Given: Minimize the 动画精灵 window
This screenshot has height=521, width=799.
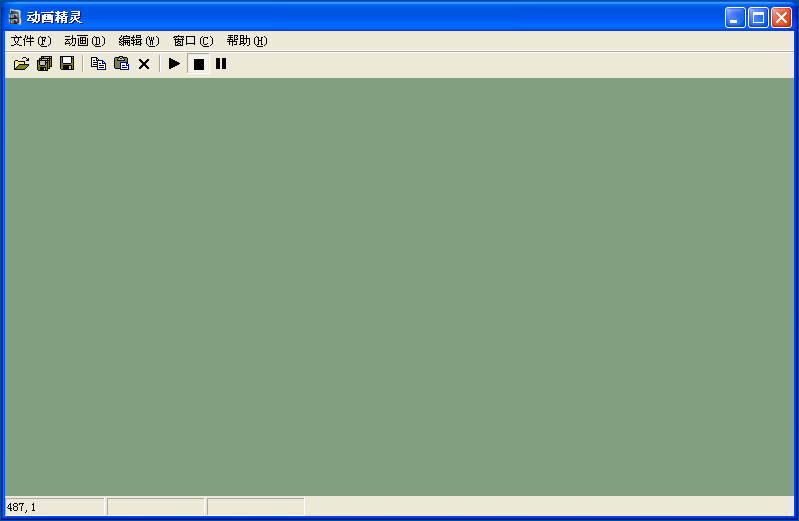Looking at the screenshot, I should [x=735, y=18].
